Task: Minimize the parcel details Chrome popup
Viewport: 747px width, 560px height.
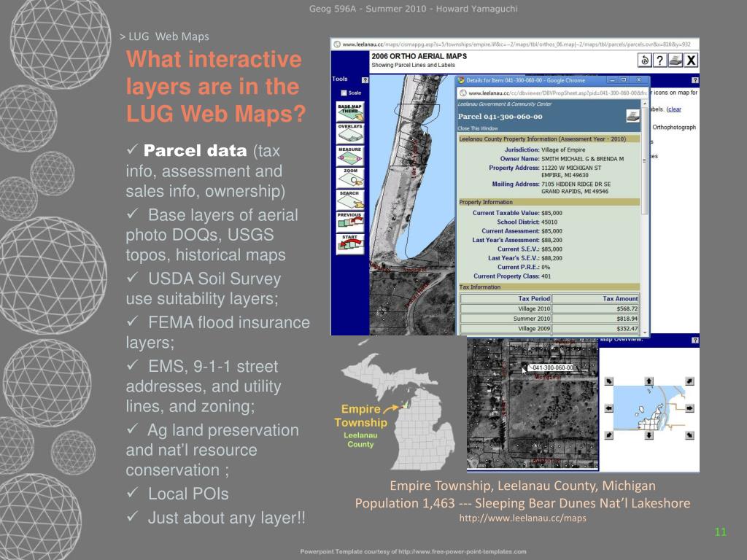Action: click(x=612, y=80)
